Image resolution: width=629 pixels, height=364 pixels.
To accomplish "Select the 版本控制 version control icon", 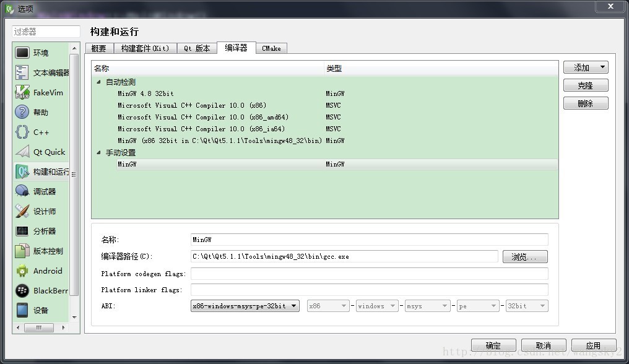I will 22,251.
